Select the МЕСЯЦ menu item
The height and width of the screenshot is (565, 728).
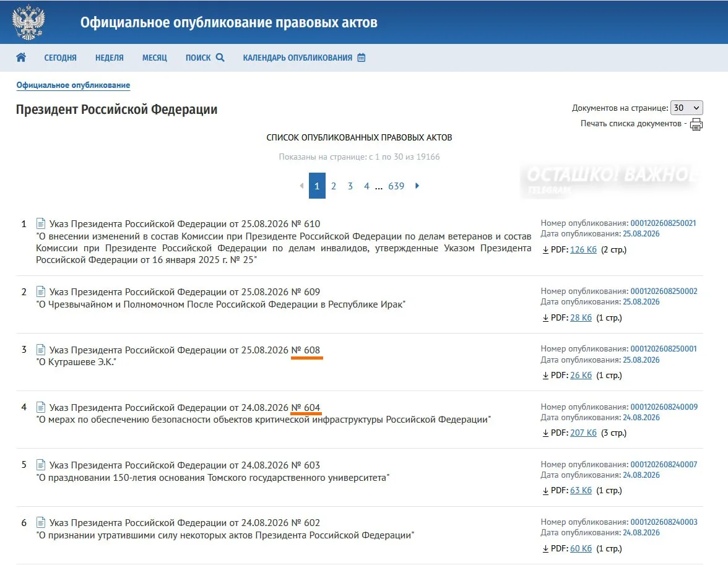(x=155, y=58)
